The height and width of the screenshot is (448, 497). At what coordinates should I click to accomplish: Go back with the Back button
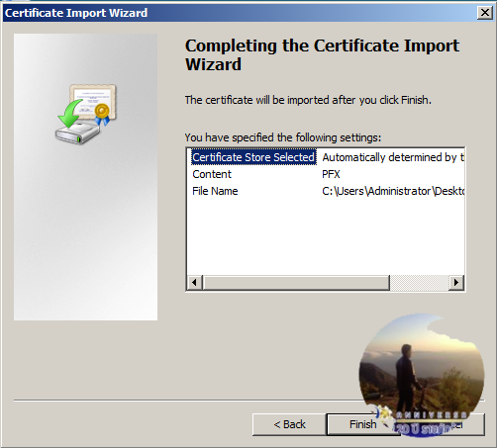(289, 424)
